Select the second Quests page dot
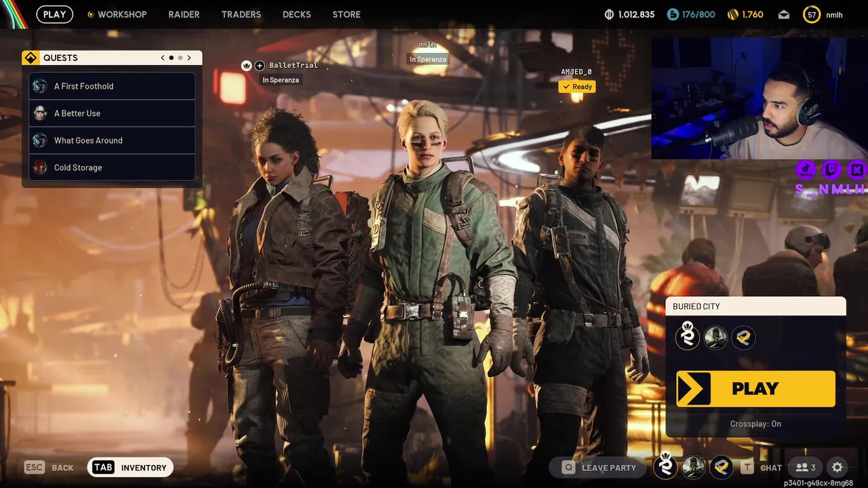Image resolution: width=868 pixels, height=488 pixels. point(180,58)
